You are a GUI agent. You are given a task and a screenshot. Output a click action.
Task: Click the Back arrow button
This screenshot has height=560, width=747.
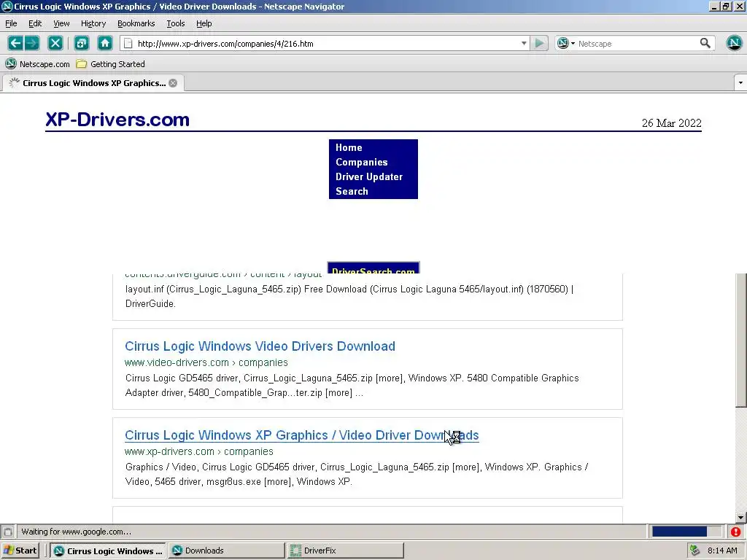click(x=15, y=43)
